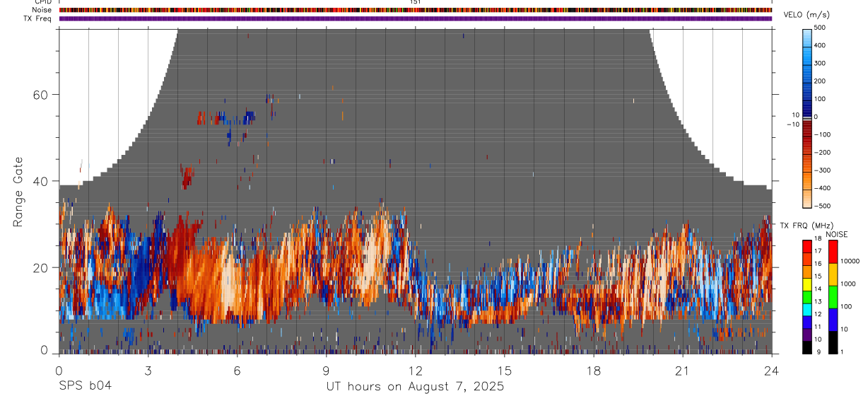868x401 pixels.
Task: Click the Noise row label above the plot
Action: click(42, 10)
